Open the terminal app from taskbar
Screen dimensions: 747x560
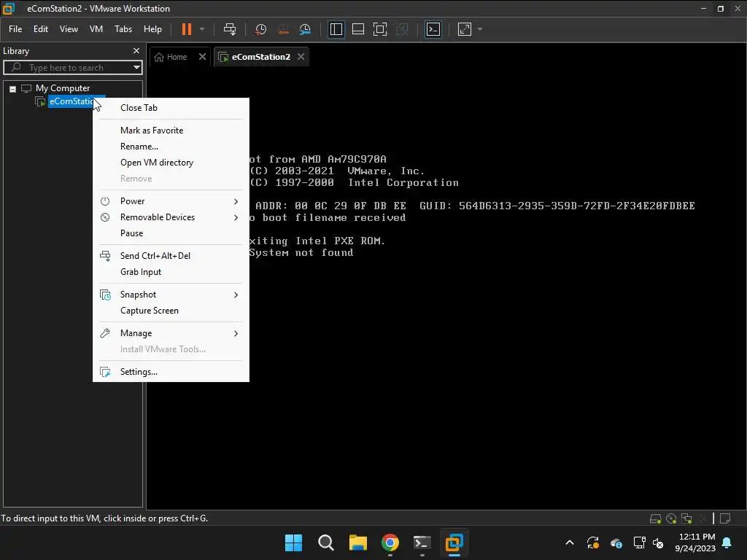[422, 542]
